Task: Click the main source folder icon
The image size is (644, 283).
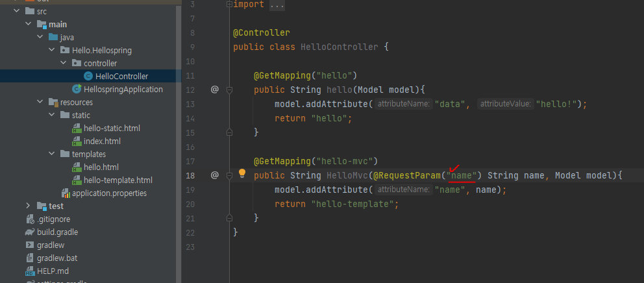Action: 42,24
